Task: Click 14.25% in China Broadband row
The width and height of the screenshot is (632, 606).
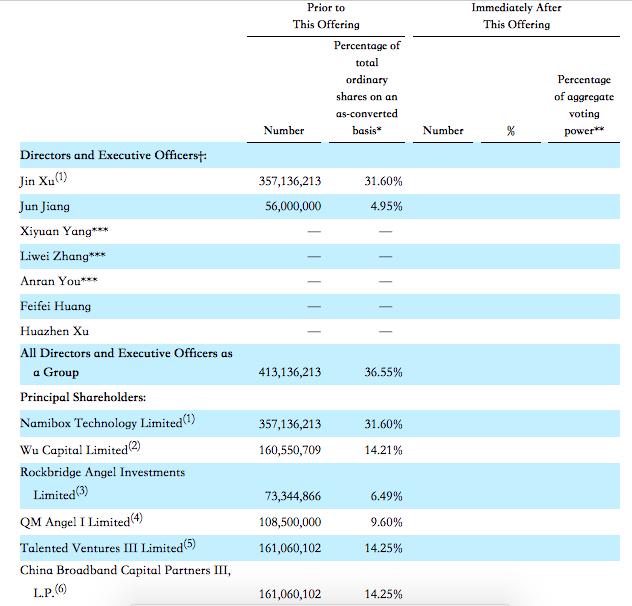Action: (383, 594)
